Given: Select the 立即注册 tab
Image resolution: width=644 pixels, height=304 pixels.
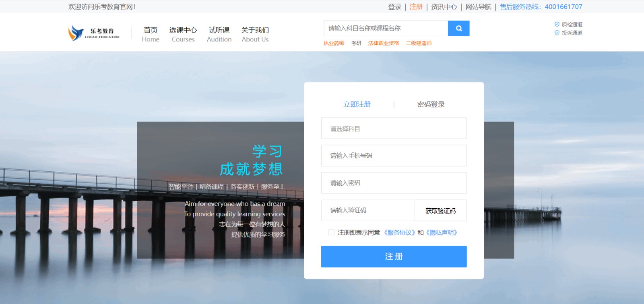Looking at the screenshot, I should (x=357, y=105).
